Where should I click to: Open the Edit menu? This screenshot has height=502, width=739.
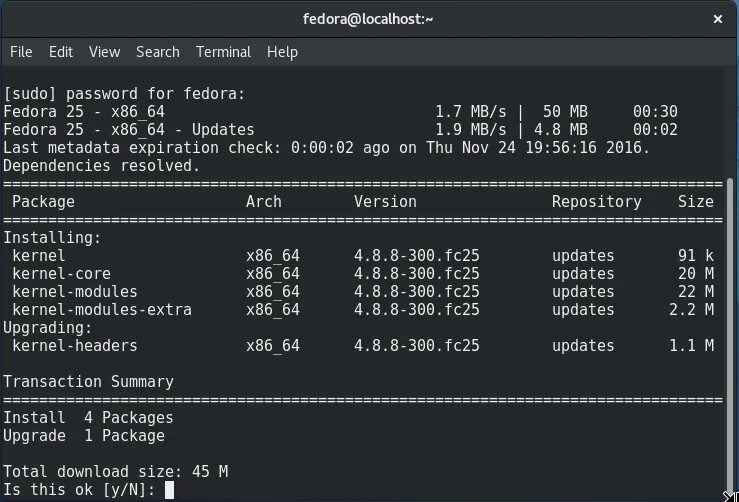point(61,52)
